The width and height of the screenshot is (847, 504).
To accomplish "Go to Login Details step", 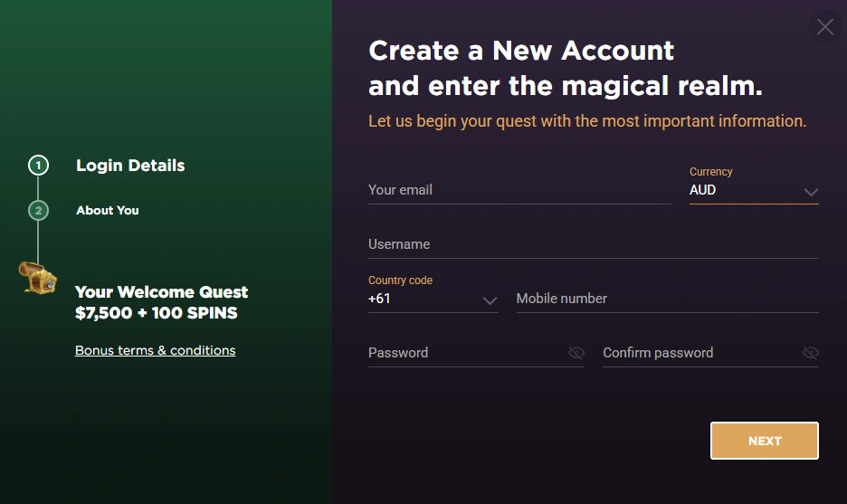I will coord(130,166).
